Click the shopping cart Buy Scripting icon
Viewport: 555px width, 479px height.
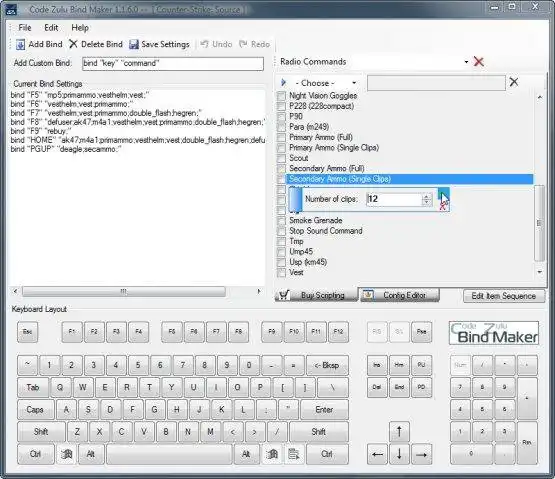(284, 295)
